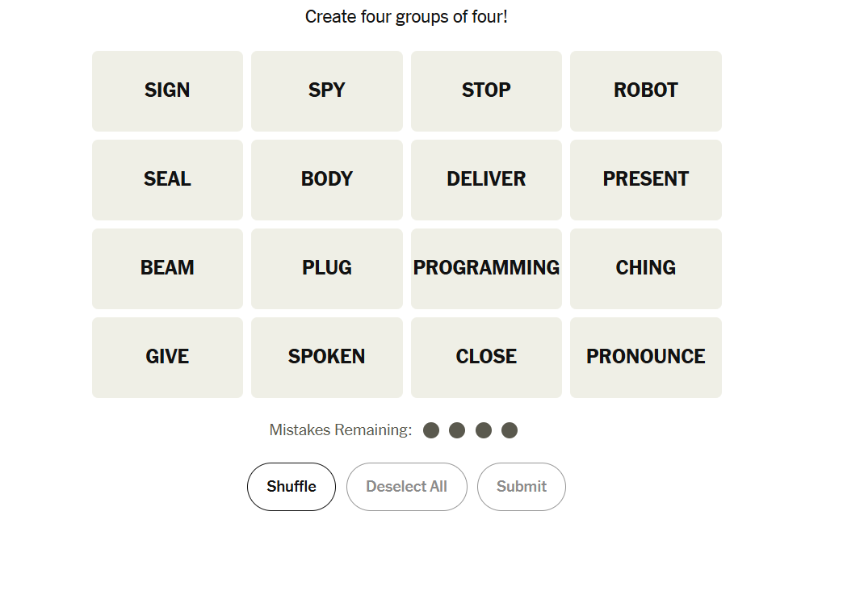The image size is (843, 616).
Task: Toggle the SPOKEN word tile
Action: pos(326,357)
